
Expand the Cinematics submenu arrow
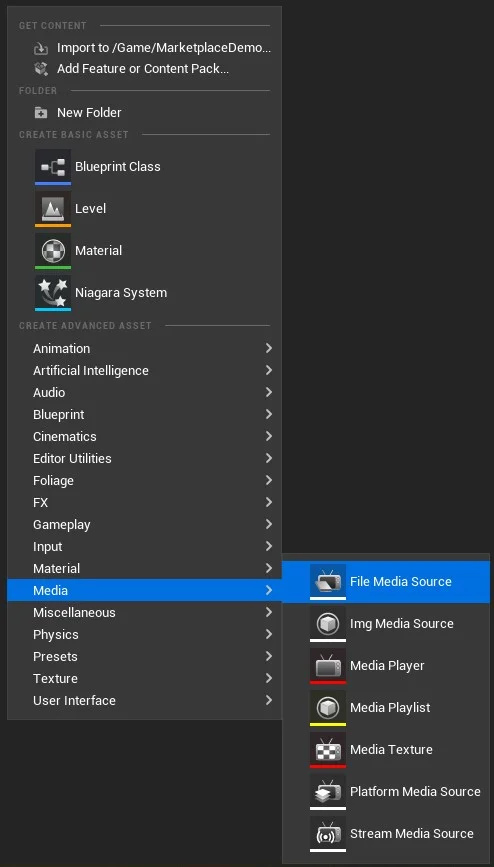[x=269, y=436]
